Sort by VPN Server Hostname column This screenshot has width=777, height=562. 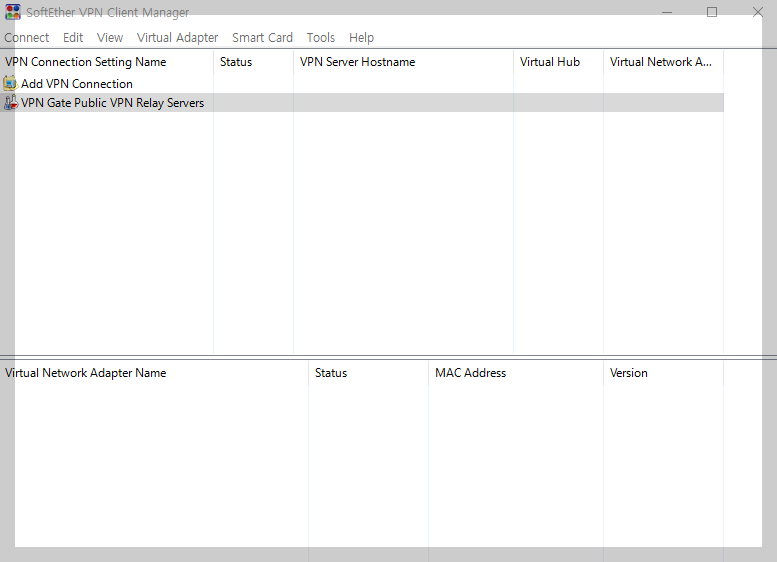click(403, 62)
